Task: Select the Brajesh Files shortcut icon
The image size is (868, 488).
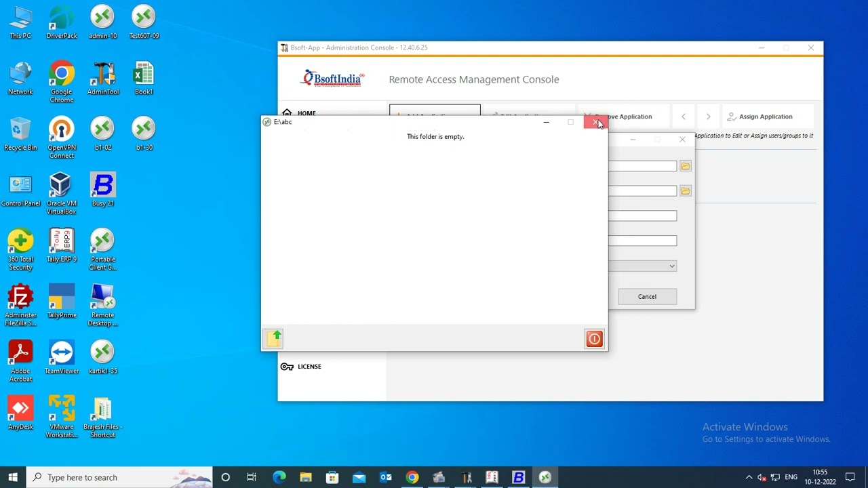Action: coord(102,418)
